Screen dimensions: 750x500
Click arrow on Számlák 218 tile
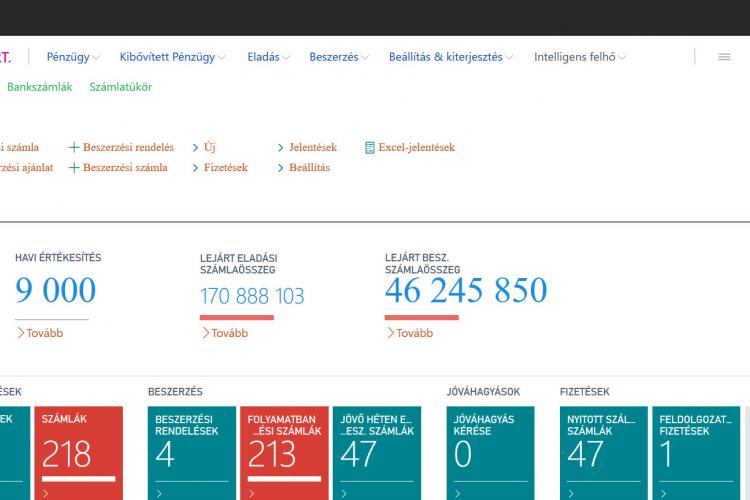(45, 493)
